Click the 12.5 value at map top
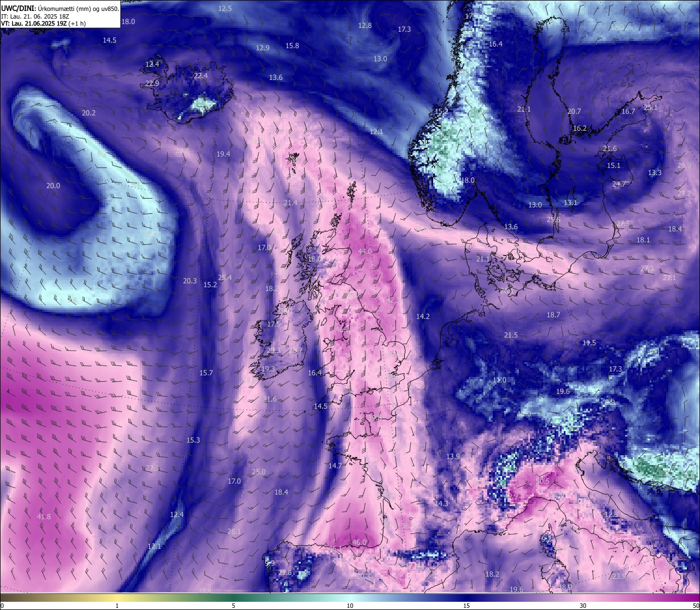This screenshot has width=700, height=610. pyautogui.click(x=225, y=8)
